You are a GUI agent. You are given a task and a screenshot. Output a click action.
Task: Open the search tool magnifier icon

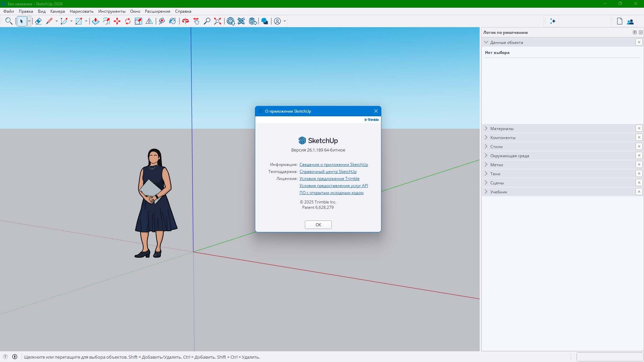(9, 21)
